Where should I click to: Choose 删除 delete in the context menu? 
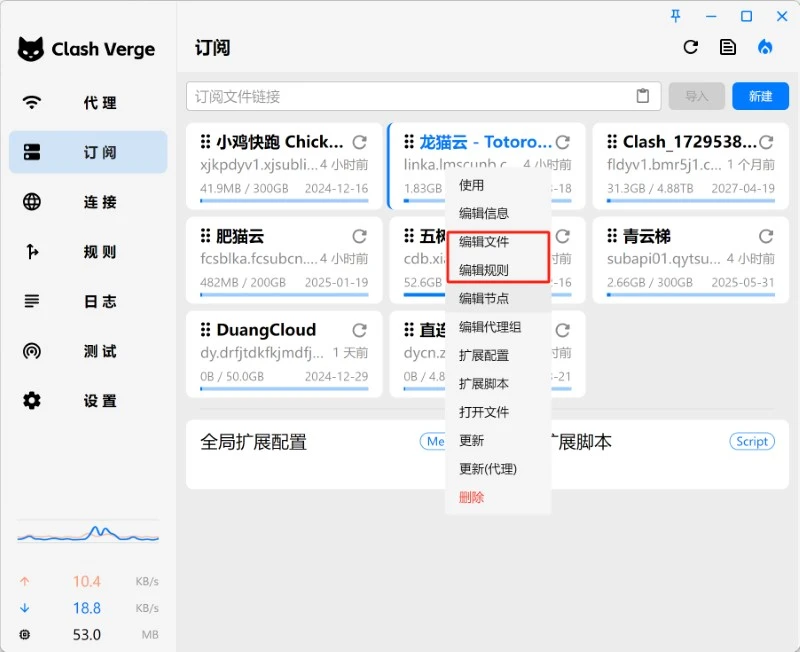(498, 497)
